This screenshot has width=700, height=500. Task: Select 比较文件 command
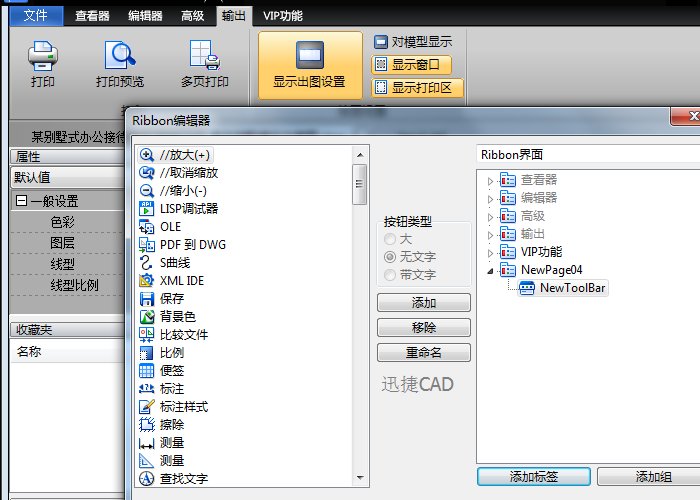(x=173, y=334)
